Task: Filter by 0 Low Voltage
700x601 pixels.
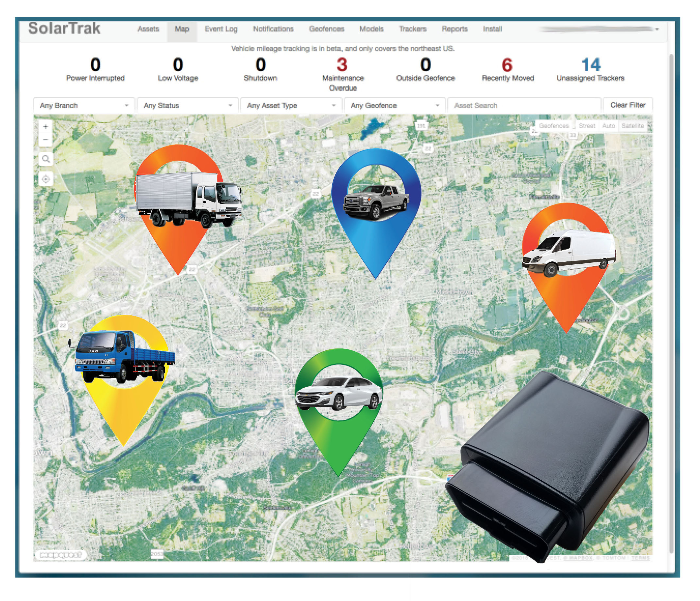Action: coord(178,70)
